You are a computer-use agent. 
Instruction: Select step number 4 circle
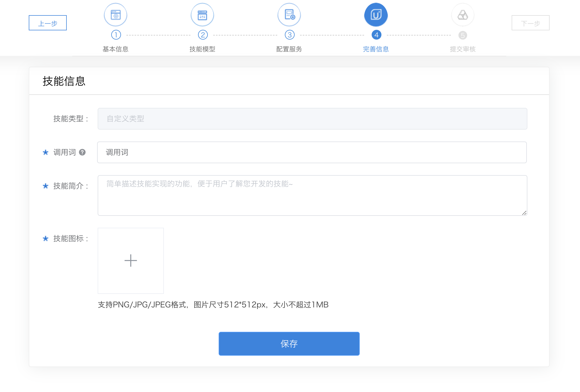377,35
